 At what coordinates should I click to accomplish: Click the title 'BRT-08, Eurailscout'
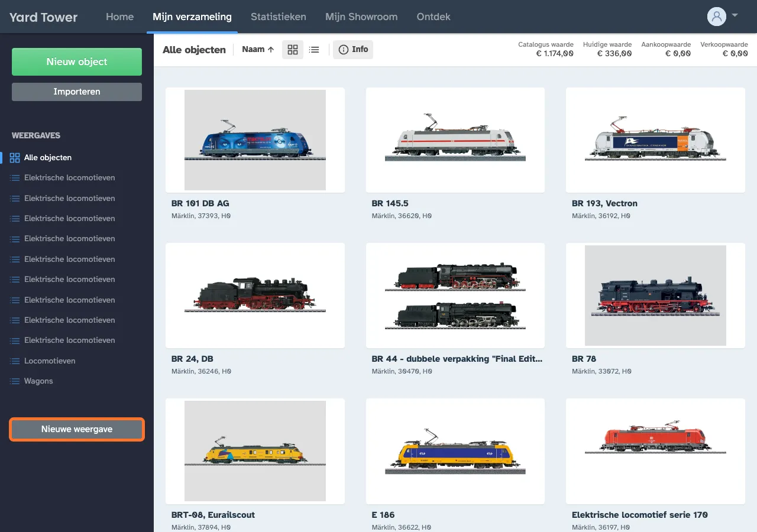point(213,515)
